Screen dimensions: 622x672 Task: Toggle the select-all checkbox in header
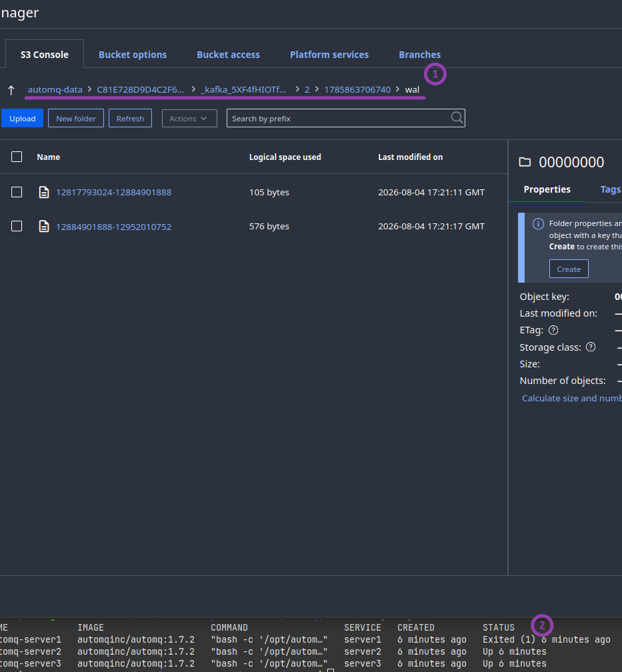tap(17, 157)
